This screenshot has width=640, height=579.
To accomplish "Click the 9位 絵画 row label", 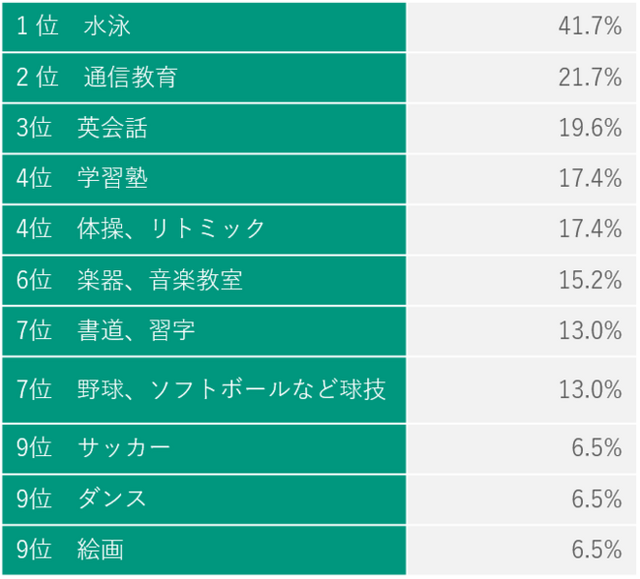I will 71,549.
